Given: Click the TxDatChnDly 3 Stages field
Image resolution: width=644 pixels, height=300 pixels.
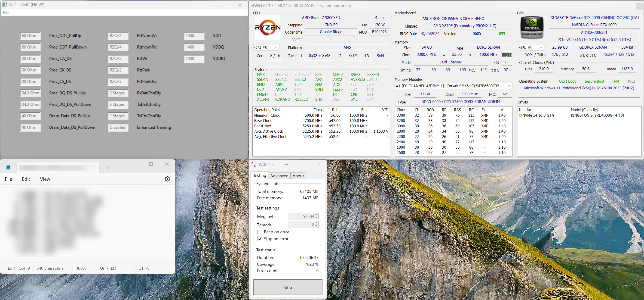Looking at the screenshot, I should point(118,105).
